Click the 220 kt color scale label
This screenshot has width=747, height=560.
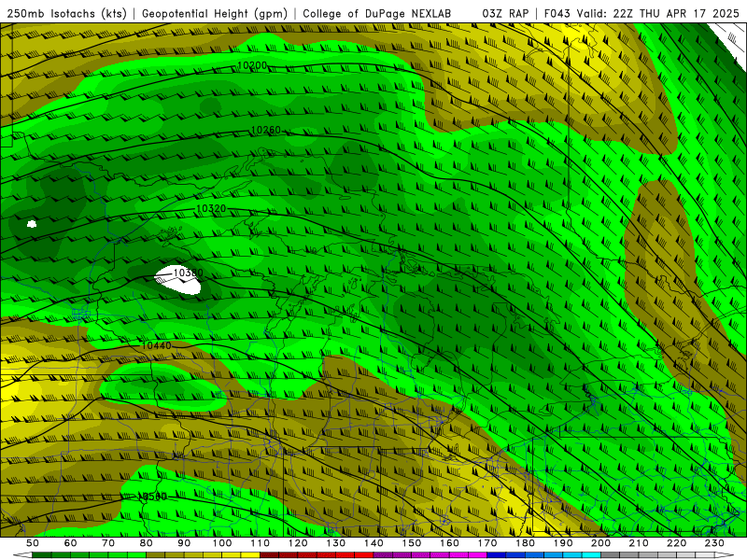[x=677, y=543]
